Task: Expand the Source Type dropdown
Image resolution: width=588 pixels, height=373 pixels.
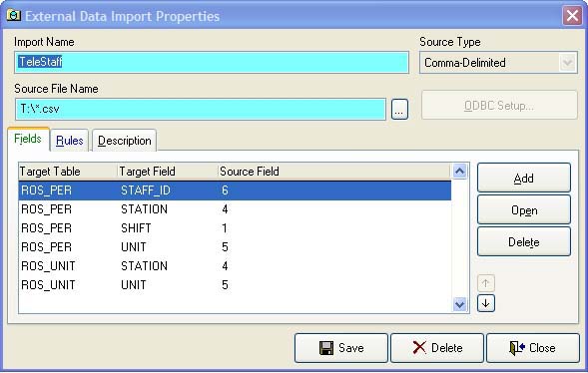Action: pos(567,63)
